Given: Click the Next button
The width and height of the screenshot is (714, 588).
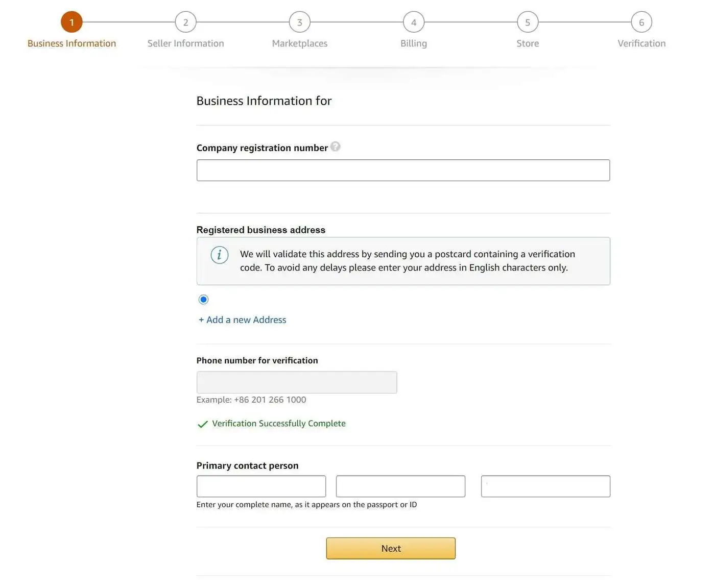Looking at the screenshot, I should coord(390,548).
